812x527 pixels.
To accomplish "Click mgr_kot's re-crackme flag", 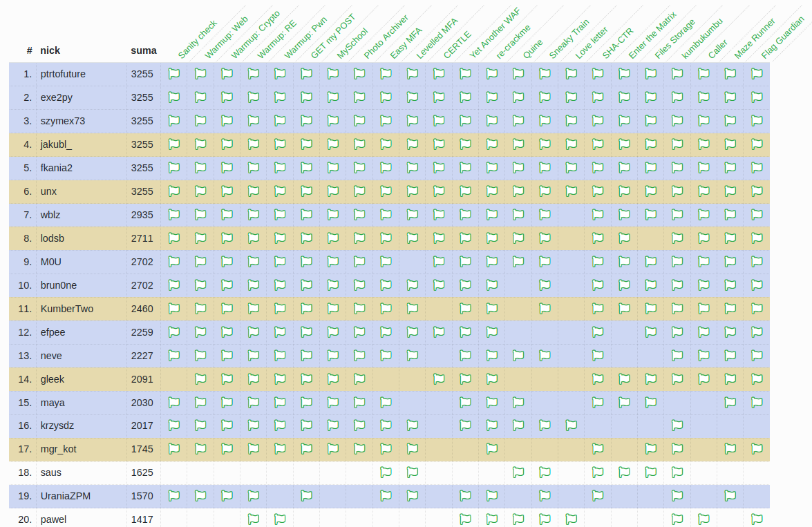I will 492,449.
